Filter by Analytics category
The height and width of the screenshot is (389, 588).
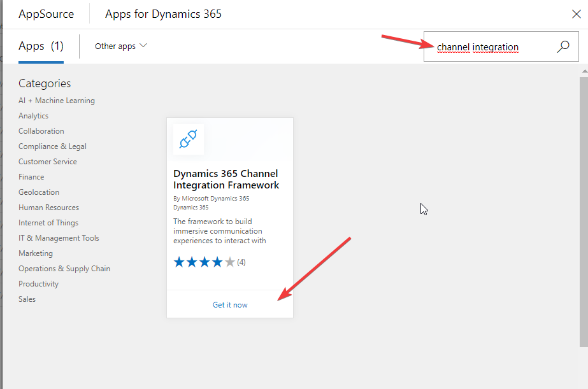pos(33,116)
